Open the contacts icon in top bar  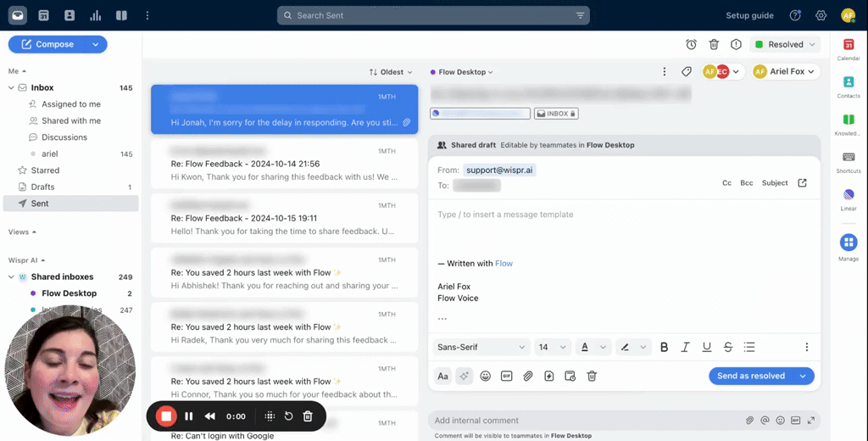point(70,15)
